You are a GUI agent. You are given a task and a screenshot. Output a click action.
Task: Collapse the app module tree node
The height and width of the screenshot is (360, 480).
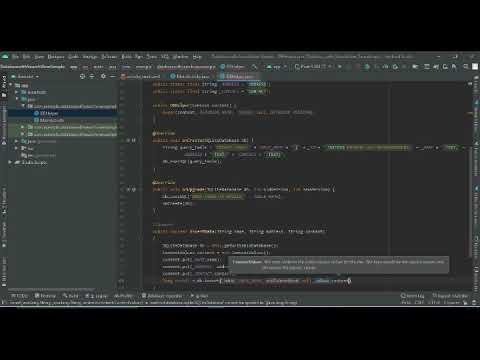click(11, 85)
